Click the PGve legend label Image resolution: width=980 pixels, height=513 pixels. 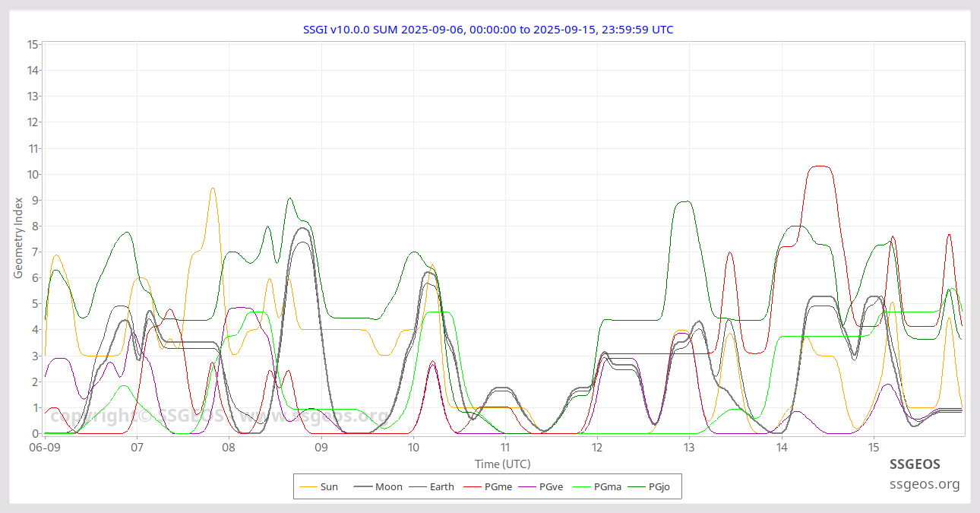tap(551, 486)
